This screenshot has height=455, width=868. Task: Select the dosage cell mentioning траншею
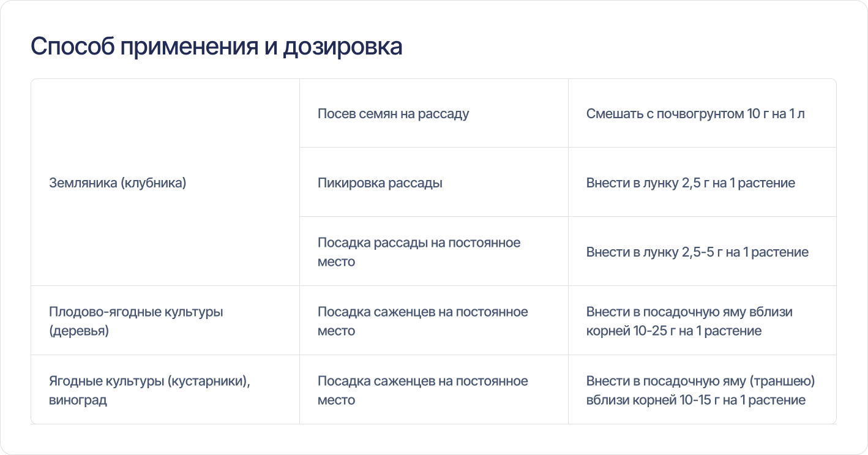pyautogui.click(x=702, y=390)
